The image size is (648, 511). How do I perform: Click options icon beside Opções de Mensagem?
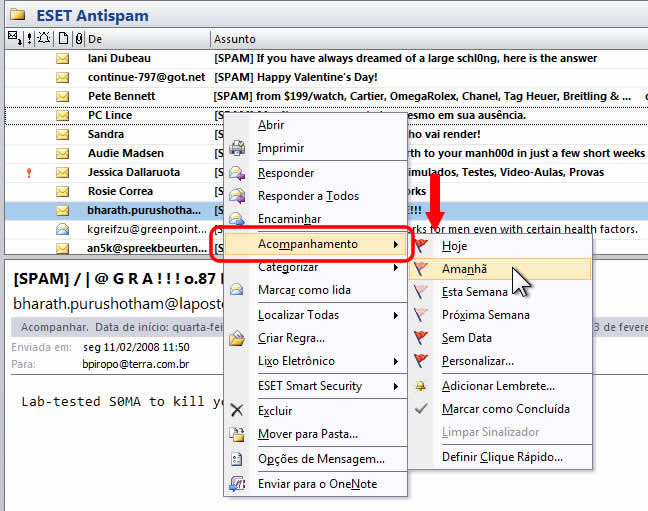pyautogui.click(x=237, y=459)
